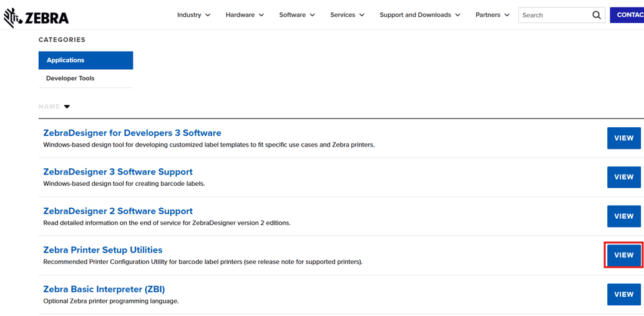Click the NAME sort arrow
Viewport: 644px width, 316px height.
click(67, 107)
